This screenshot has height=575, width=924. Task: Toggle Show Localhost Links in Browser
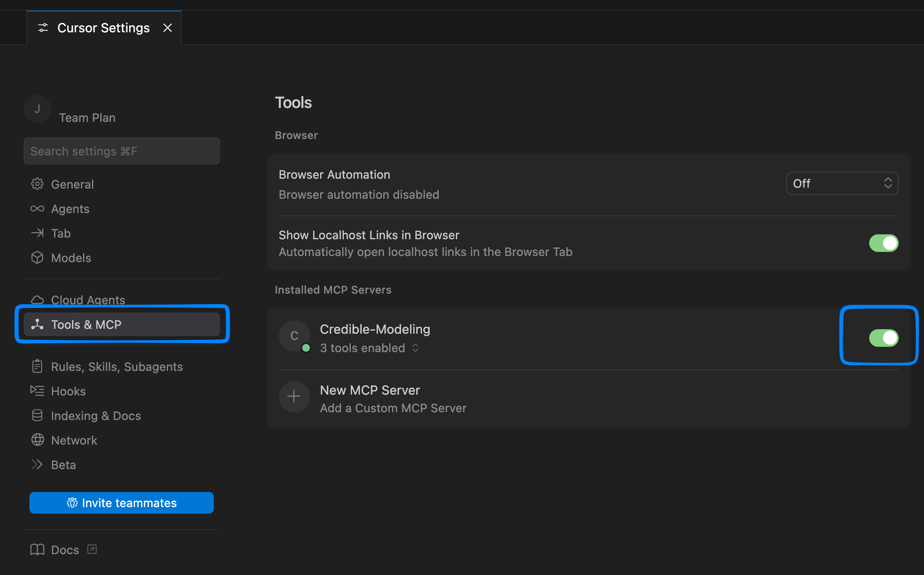(x=884, y=243)
